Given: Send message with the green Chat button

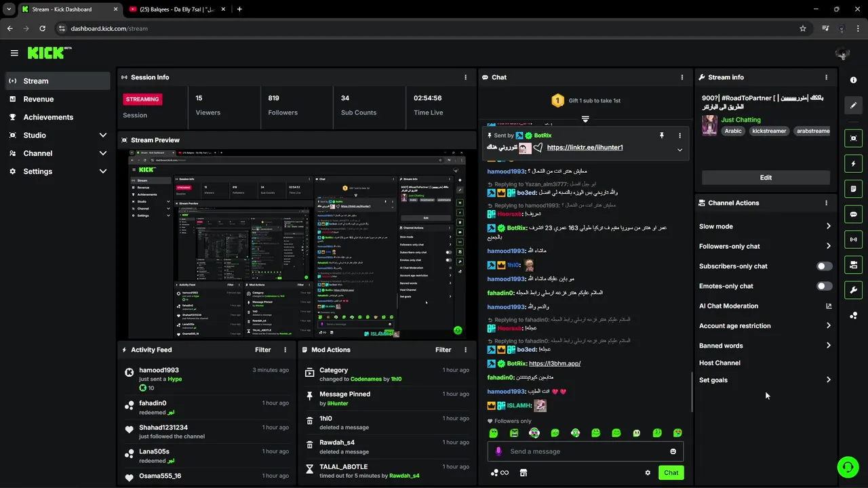Looking at the screenshot, I should point(671,472).
